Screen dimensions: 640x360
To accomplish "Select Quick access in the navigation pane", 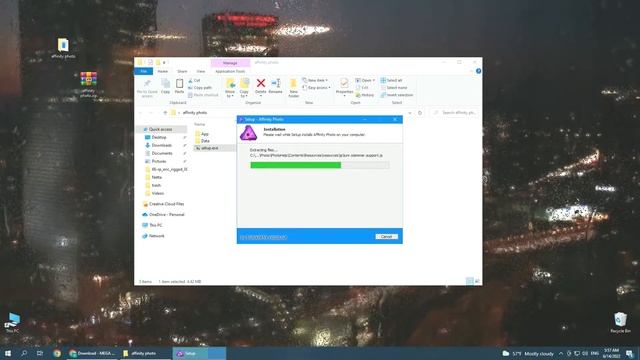I will tap(160, 129).
